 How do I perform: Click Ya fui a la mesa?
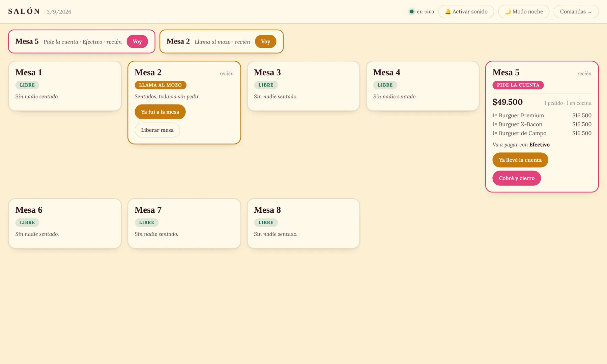point(160,112)
